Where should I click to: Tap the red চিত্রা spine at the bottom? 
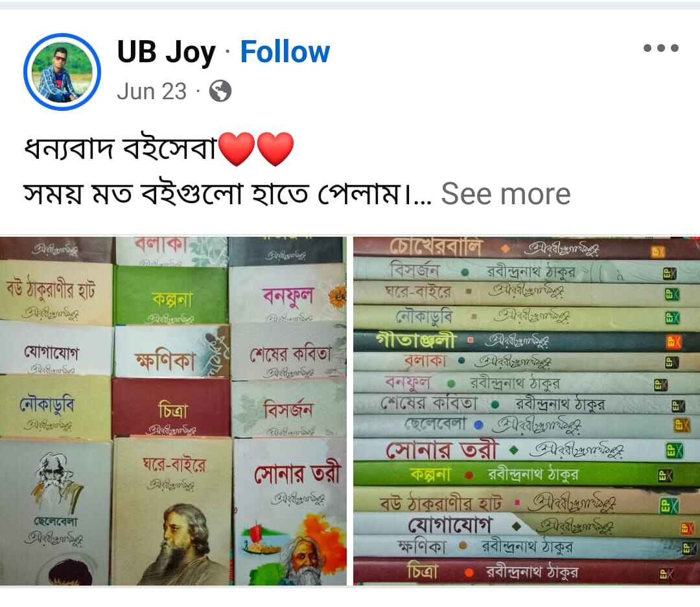tap(527, 571)
